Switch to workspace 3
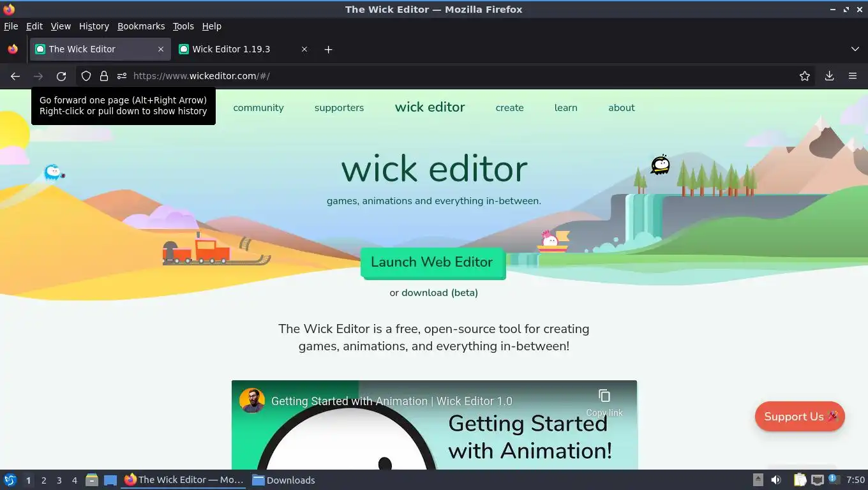The height and width of the screenshot is (490, 868). coord(59,480)
